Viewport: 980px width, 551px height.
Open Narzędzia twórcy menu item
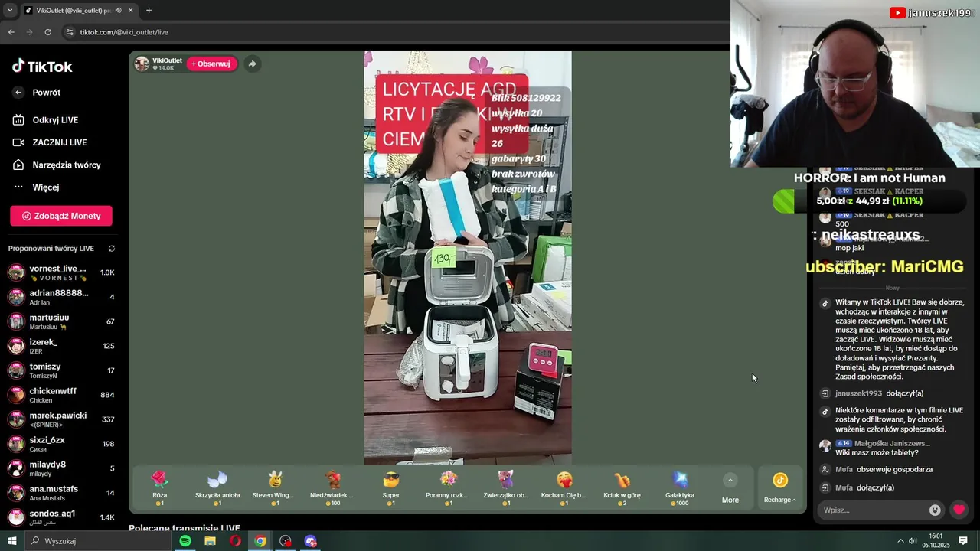pyautogui.click(x=66, y=165)
